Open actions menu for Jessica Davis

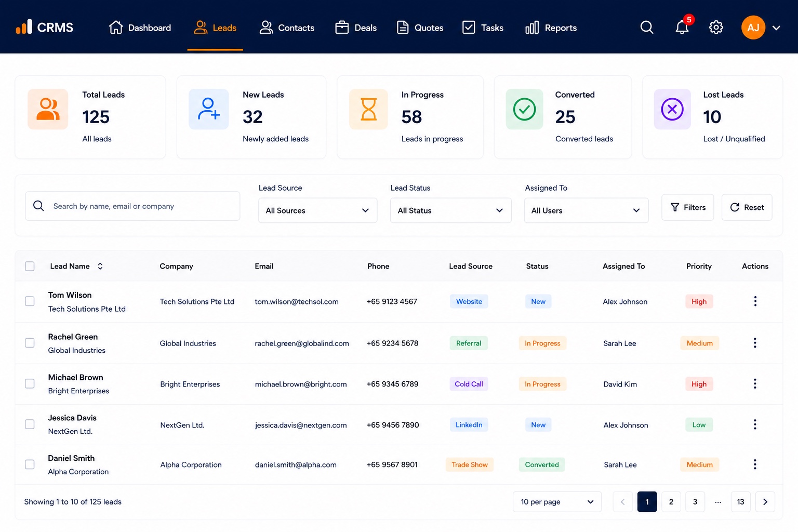pyautogui.click(x=755, y=424)
